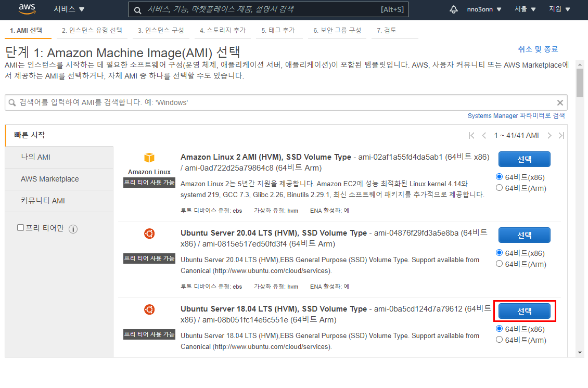Switch to 2. 인스턴스 유형 선택 tab
The image size is (588, 388).
[x=92, y=30]
